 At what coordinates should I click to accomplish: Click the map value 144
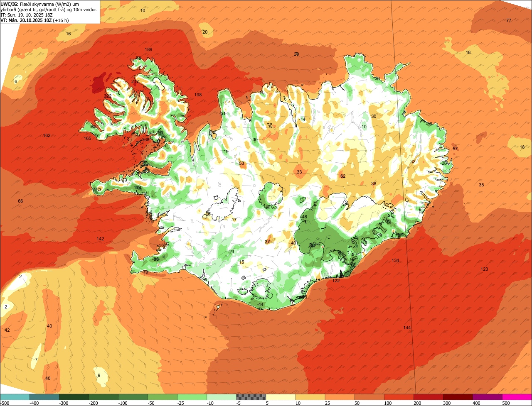pyautogui.click(x=407, y=328)
